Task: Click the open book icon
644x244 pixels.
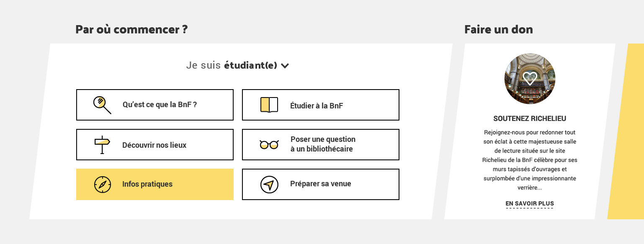Action: coord(269,105)
